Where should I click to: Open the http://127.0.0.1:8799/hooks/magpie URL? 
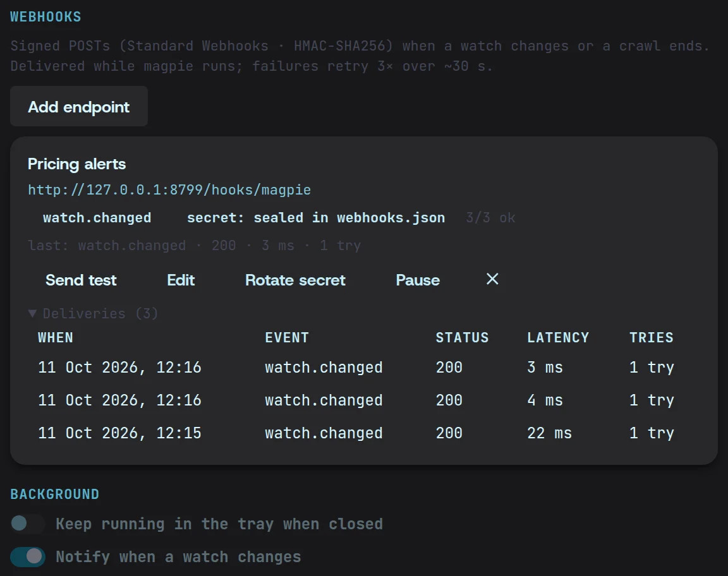(x=169, y=190)
